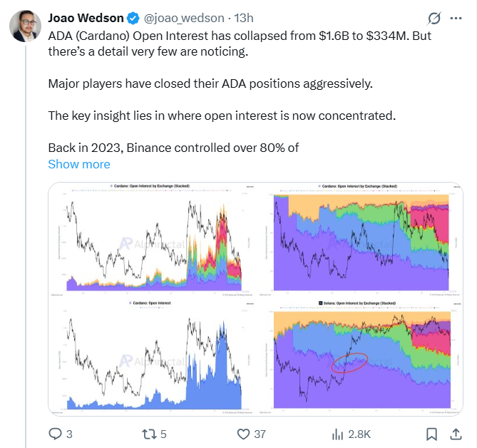Open the bottom-left blue Cardano Open Interest chart

[153, 357]
